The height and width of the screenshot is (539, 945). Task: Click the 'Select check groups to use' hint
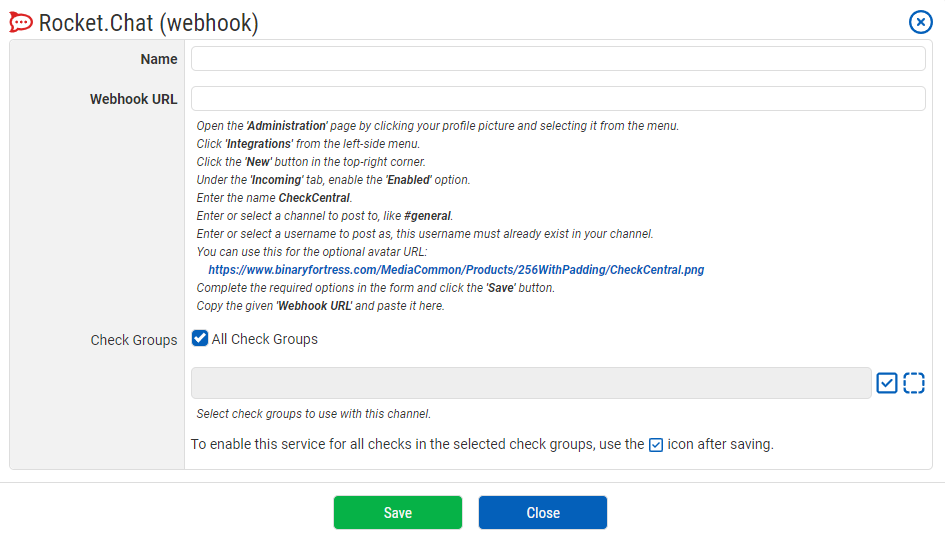click(313, 414)
